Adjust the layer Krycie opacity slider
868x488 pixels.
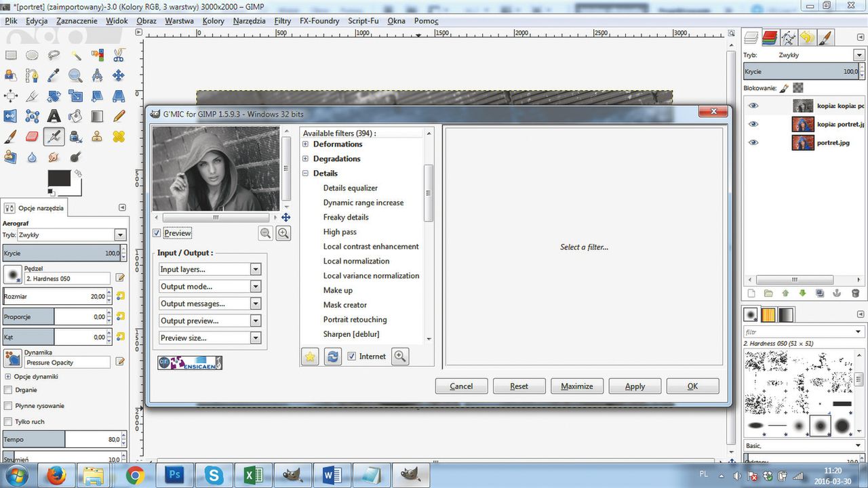pos(803,71)
